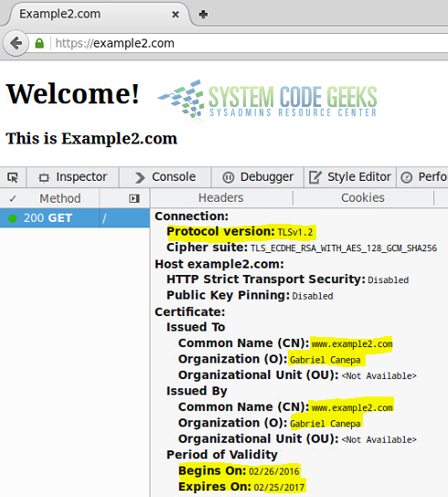Viewport: 448px width, 497px height.
Task: Select the Headers panel tab
Action: (x=221, y=197)
